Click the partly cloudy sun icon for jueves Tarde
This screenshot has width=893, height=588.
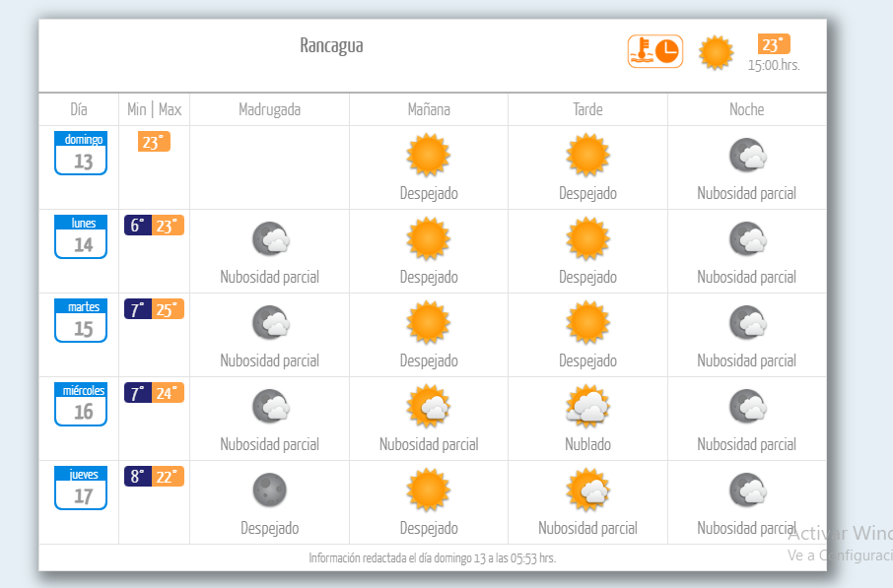click(x=587, y=490)
